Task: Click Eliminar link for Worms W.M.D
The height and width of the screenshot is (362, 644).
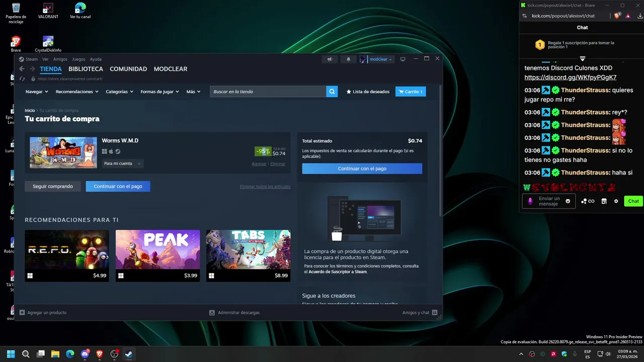Action: tap(278, 164)
